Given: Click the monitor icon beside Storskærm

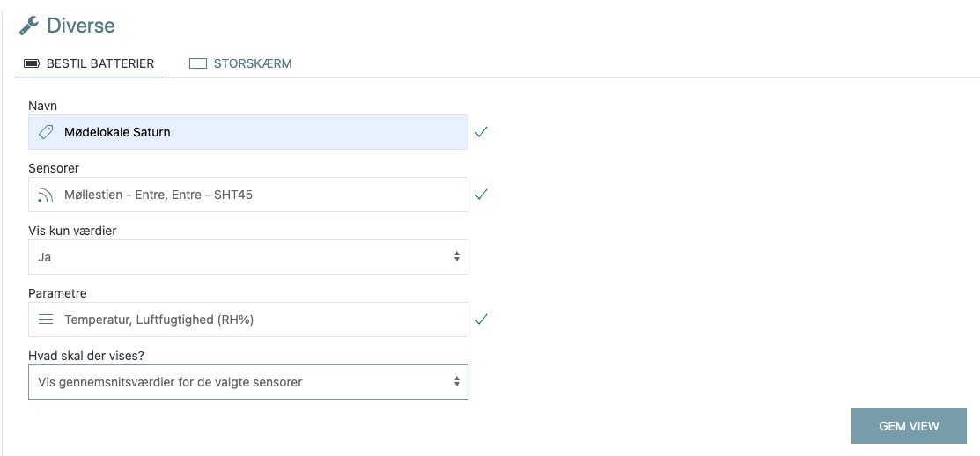Looking at the screenshot, I should [198, 63].
